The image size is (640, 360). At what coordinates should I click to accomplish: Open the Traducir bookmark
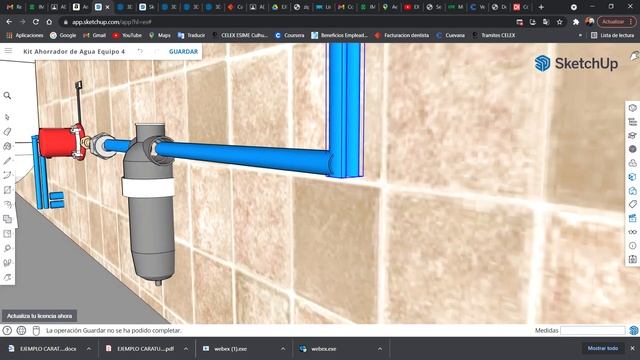pos(191,36)
